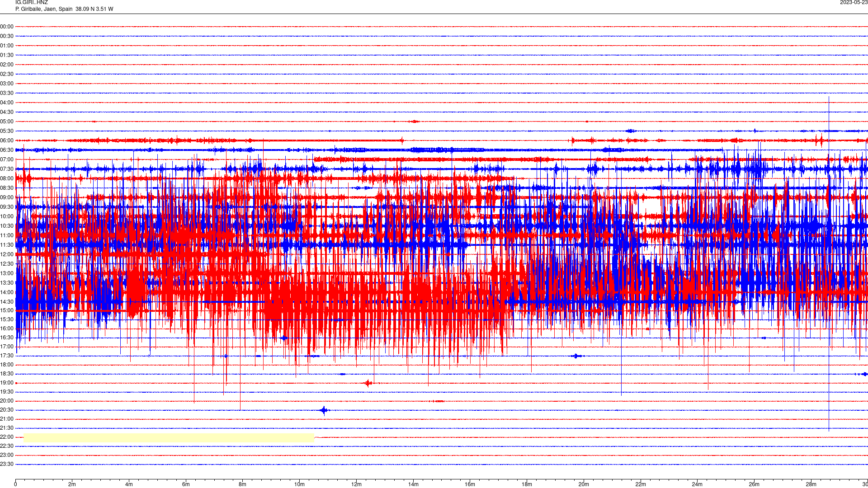Select the 12:30 time row label
This screenshot has width=868, height=488.
point(7,264)
